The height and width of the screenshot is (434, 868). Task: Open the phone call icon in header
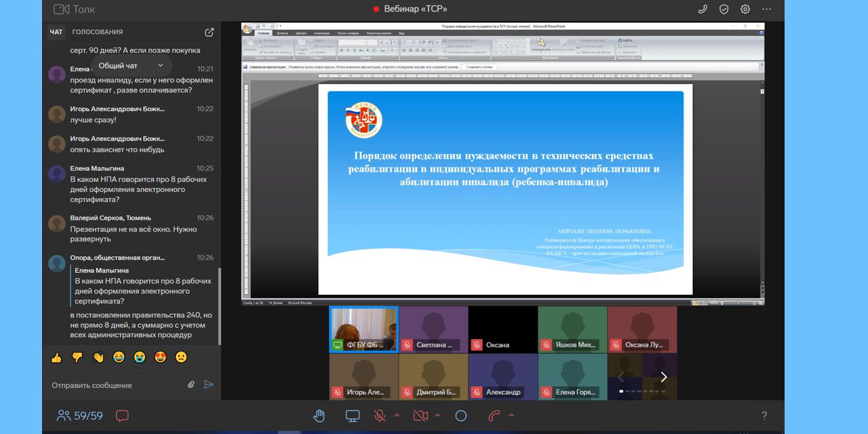point(703,9)
